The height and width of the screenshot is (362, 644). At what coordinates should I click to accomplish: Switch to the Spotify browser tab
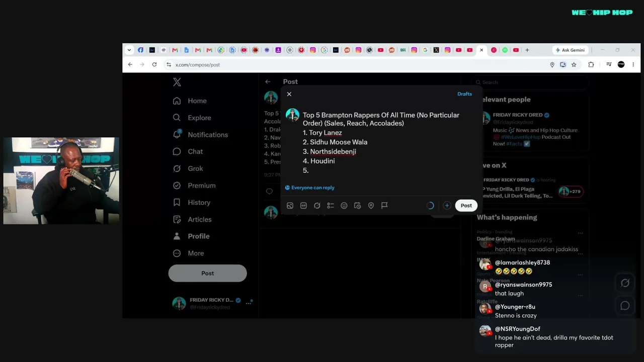click(505, 50)
